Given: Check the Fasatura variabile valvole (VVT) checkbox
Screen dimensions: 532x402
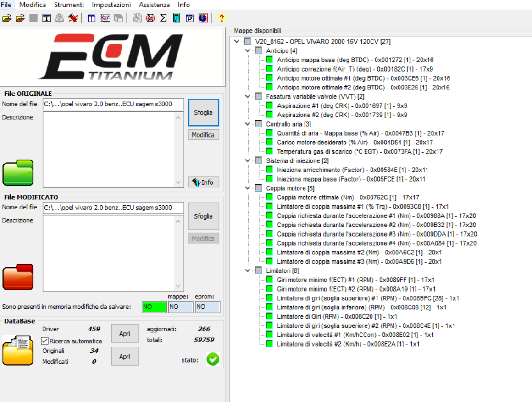Looking at the screenshot, I should pyautogui.click(x=259, y=96).
